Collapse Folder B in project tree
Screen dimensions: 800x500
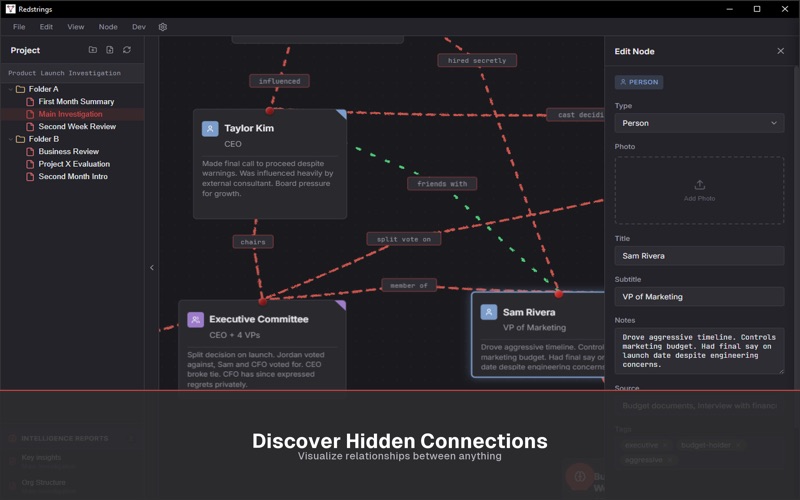click(x=11, y=139)
